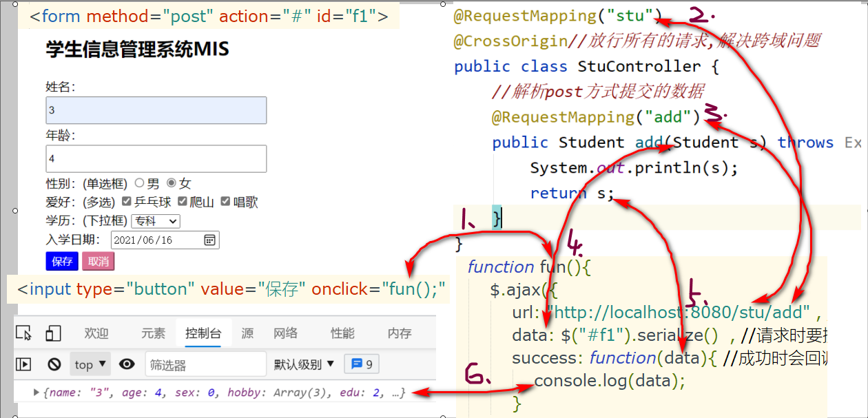Click the inspect element icon in DevTools
Viewport: 868px width, 418px height.
(24, 333)
